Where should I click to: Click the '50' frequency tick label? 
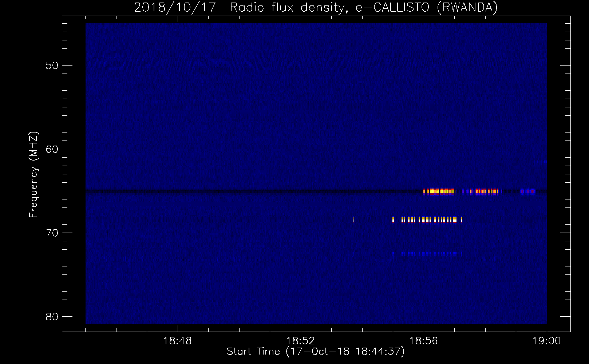pos(52,66)
